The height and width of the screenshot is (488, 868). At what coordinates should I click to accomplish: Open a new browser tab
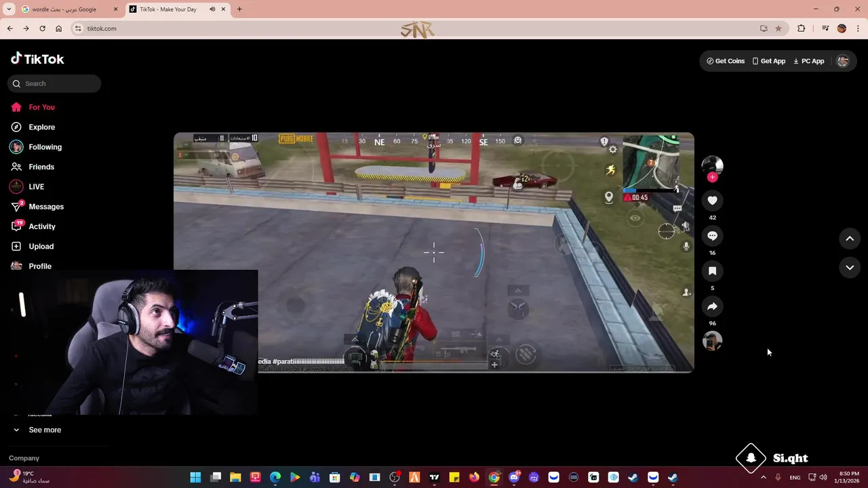[239, 9]
